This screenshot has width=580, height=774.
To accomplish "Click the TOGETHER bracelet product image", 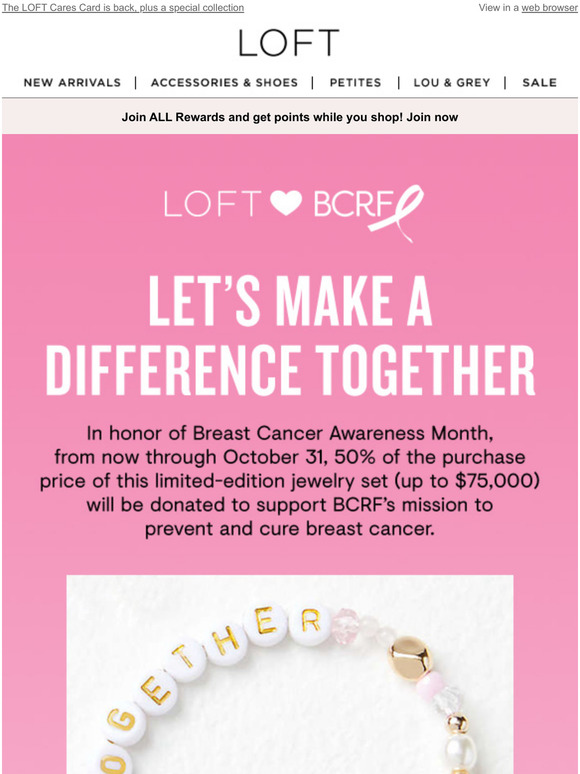I will tap(290, 674).
